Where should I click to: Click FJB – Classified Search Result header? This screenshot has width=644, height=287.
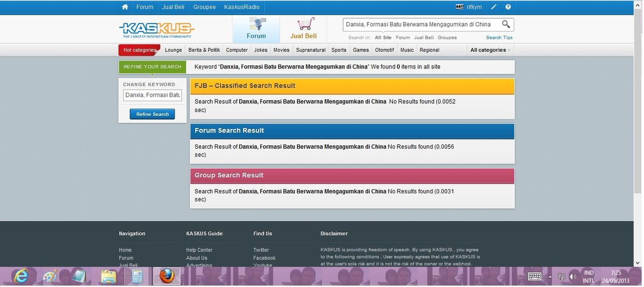(x=352, y=86)
